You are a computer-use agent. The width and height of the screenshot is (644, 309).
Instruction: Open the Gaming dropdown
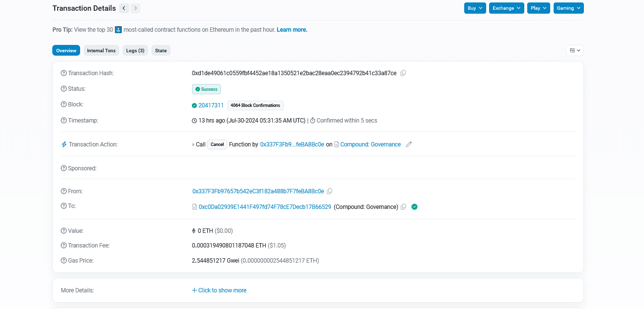[568, 8]
